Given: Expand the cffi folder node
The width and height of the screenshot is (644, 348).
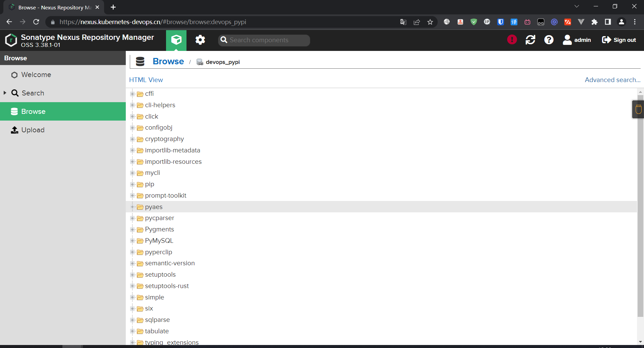Looking at the screenshot, I should 132,94.
